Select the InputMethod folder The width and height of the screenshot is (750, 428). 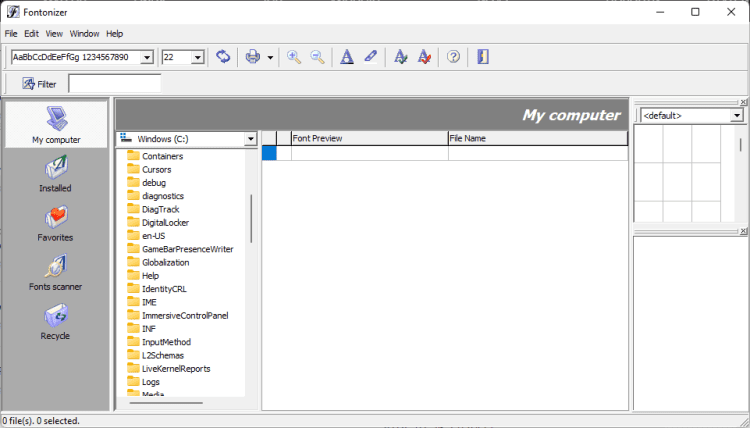[x=166, y=342]
